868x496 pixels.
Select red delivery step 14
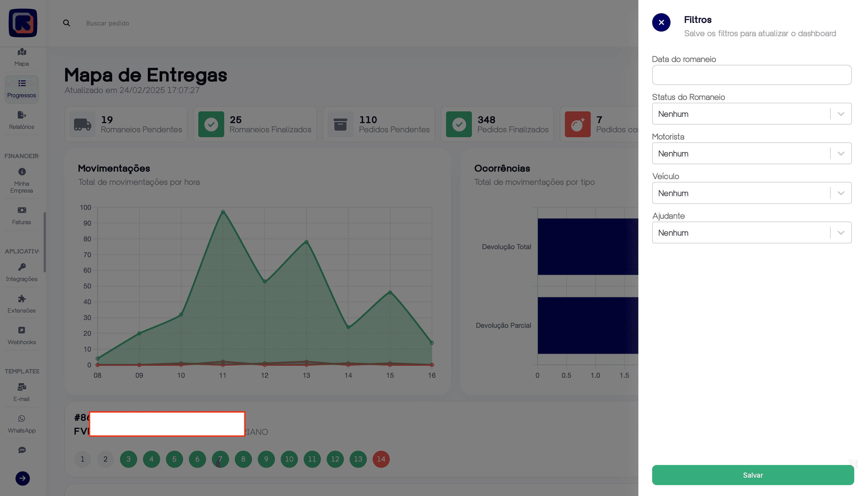(x=381, y=459)
